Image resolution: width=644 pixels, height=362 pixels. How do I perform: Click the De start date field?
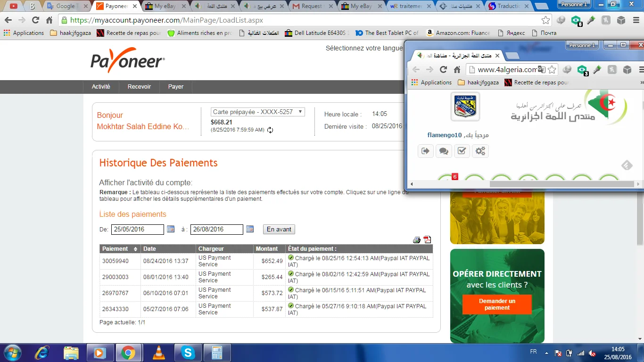click(138, 230)
